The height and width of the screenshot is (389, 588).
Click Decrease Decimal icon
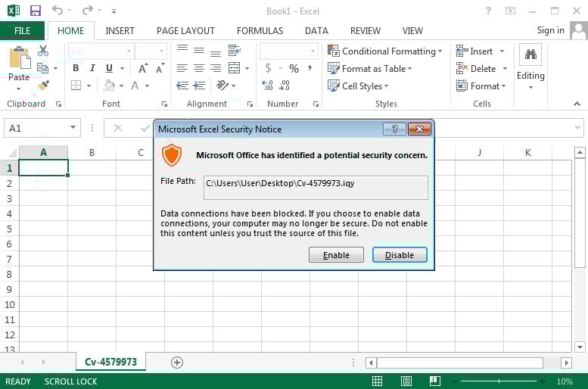pos(285,86)
